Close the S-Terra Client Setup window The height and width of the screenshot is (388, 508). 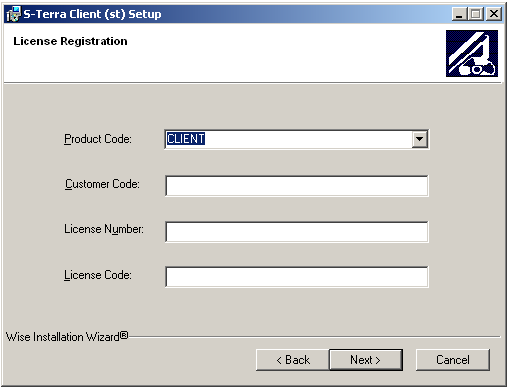point(494,14)
